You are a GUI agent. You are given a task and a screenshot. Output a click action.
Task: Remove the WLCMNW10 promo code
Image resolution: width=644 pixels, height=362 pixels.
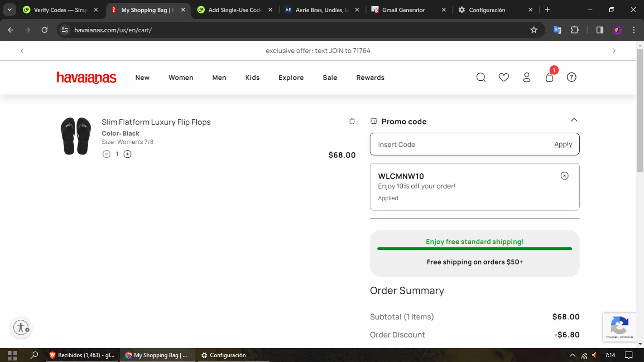point(565,176)
